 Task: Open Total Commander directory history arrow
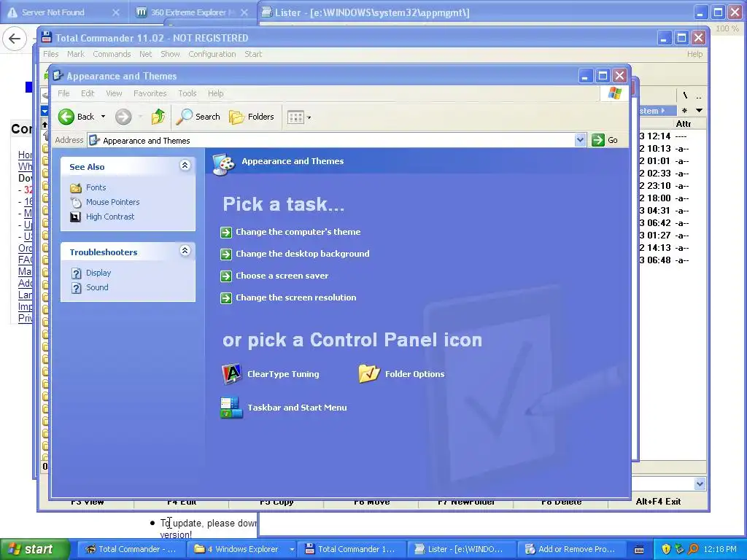pyautogui.click(x=699, y=111)
